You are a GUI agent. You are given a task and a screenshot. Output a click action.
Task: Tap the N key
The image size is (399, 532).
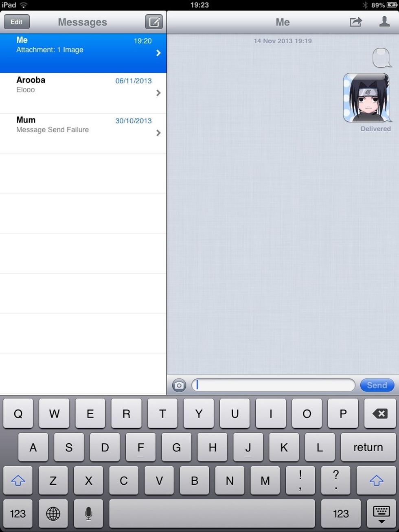tap(230, 481)
